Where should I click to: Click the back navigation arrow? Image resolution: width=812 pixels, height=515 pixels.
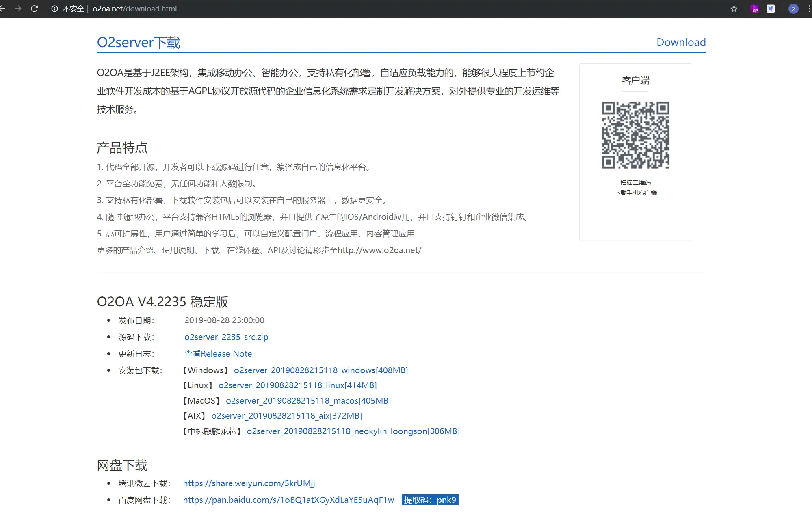[x=2, y=9]
